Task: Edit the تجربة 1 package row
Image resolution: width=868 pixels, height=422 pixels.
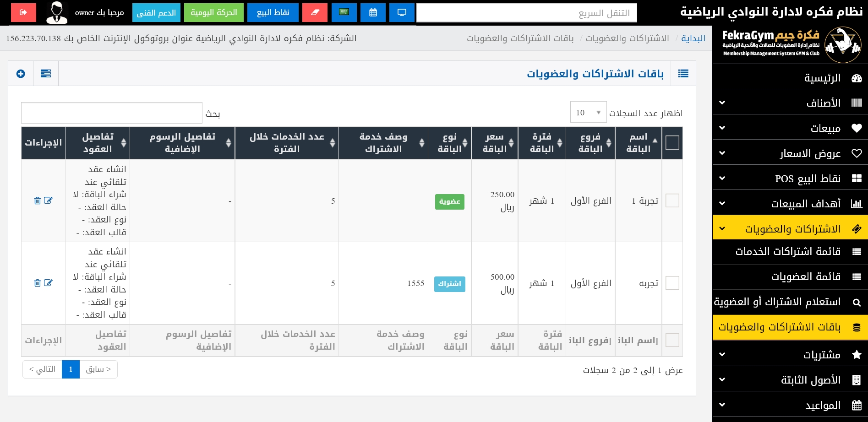Action: coord(48,200)
